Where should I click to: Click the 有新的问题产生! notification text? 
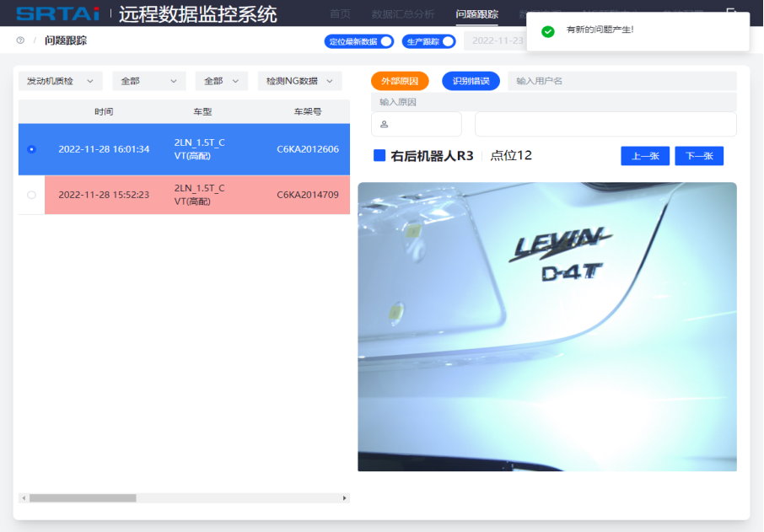pyautogui.click(x=600, y=30)
